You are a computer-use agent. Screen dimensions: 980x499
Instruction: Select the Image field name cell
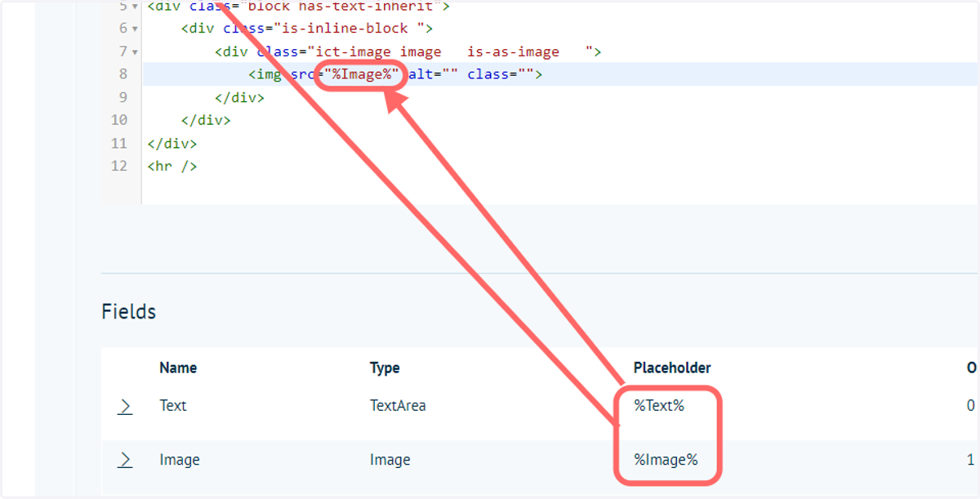coord(180,460)
